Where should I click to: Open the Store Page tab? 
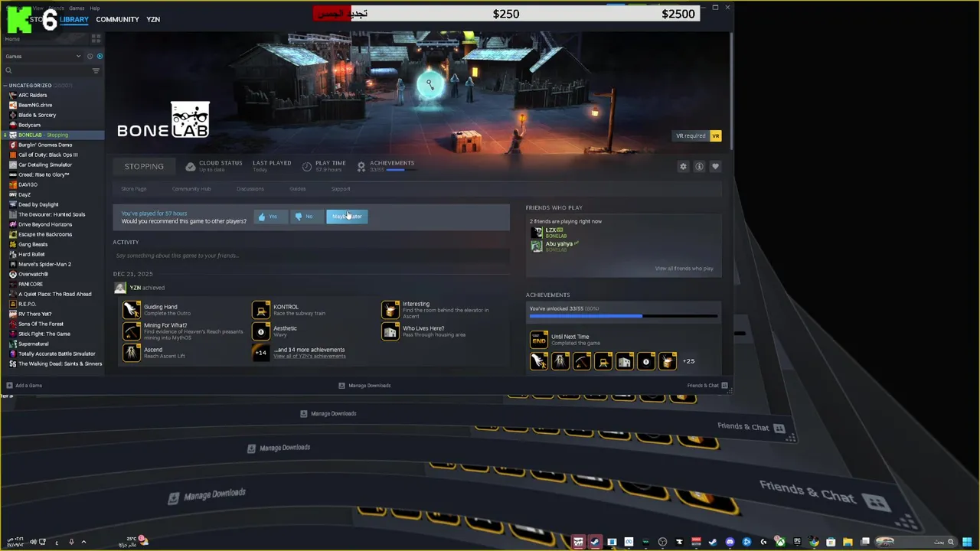134,189
